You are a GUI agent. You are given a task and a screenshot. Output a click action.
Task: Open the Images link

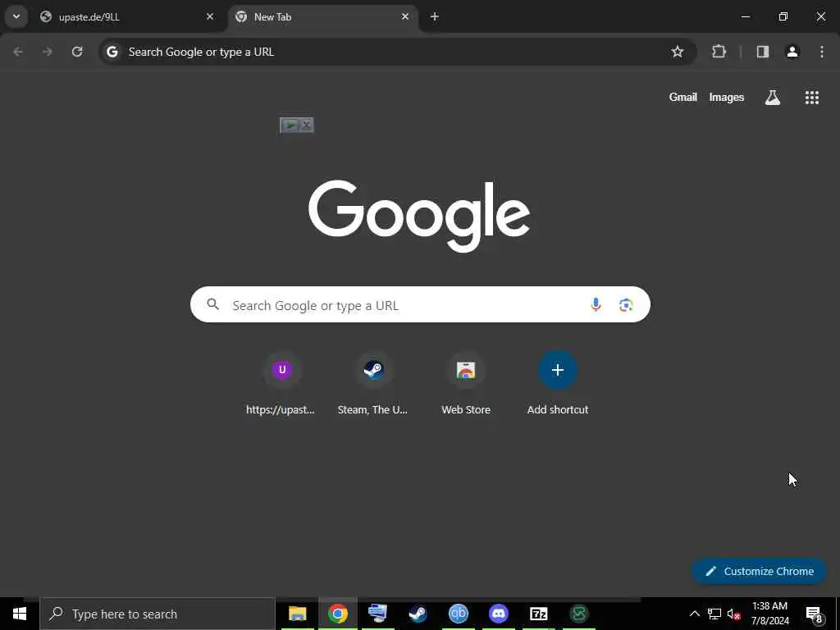tap(727, 97)
